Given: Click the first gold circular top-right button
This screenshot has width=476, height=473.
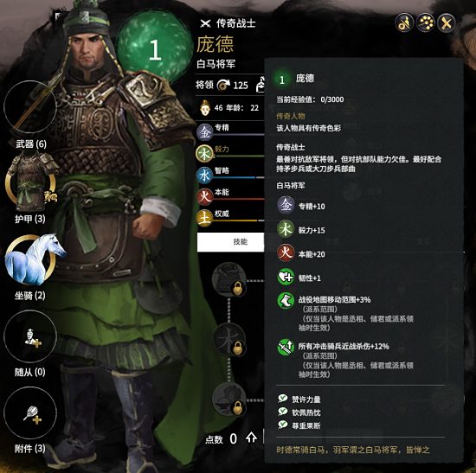Looking at the screenshot, I should (x=404, y=22).
